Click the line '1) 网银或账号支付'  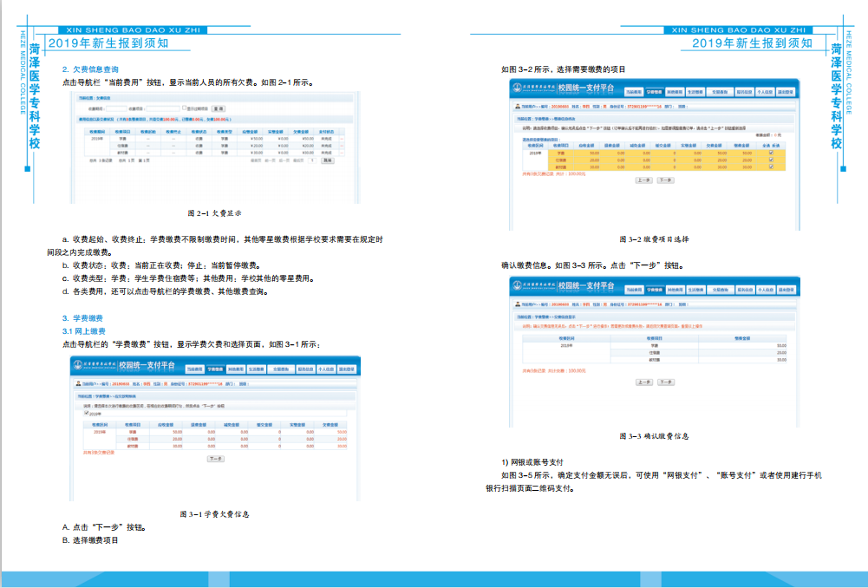pos(532,461)
